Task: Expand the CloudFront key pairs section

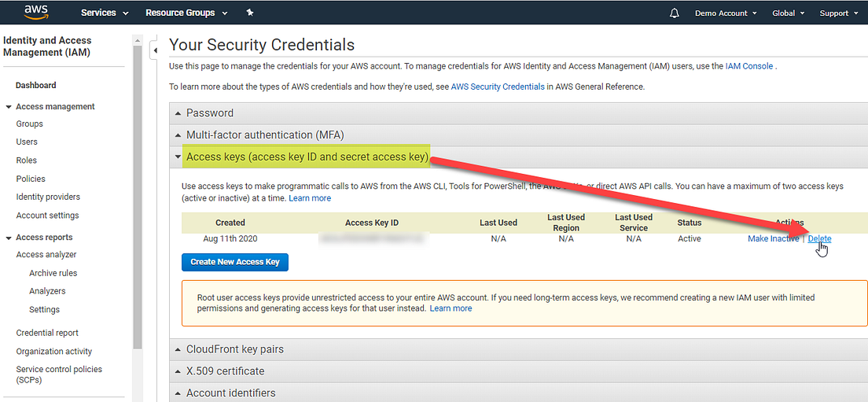Action: click(518, 350)
